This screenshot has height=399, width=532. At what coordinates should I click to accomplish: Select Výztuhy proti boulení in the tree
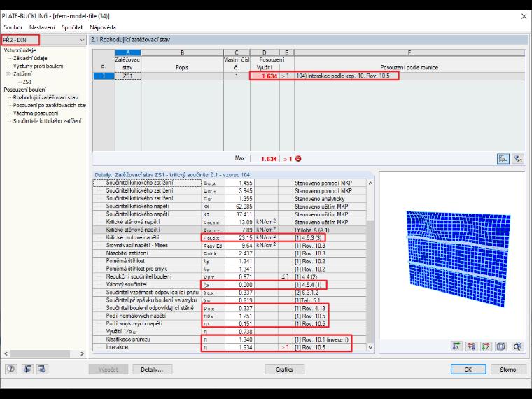[38, 66]
